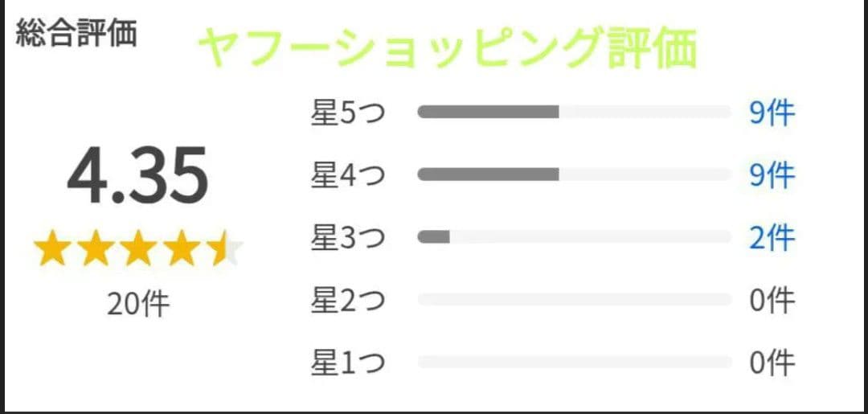The width and height of the screenshot is (868, 414).
Task: Click the 星5つ rating bar
Action: [574, 112]
